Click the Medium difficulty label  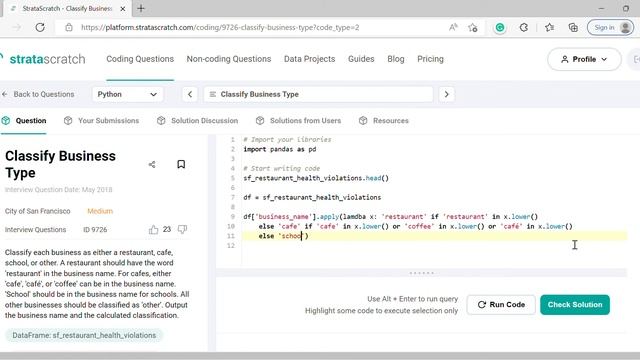tap(100, 211)
